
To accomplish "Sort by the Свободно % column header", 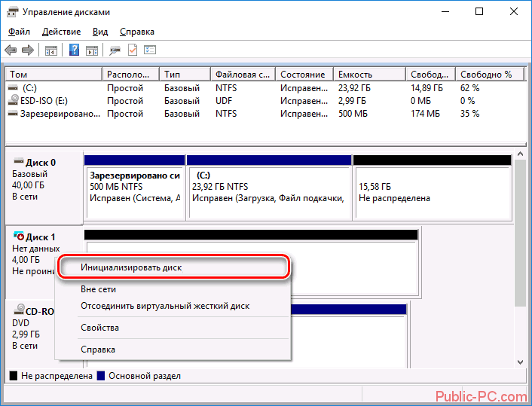I will pyautogui.click(x=490, y=75).
